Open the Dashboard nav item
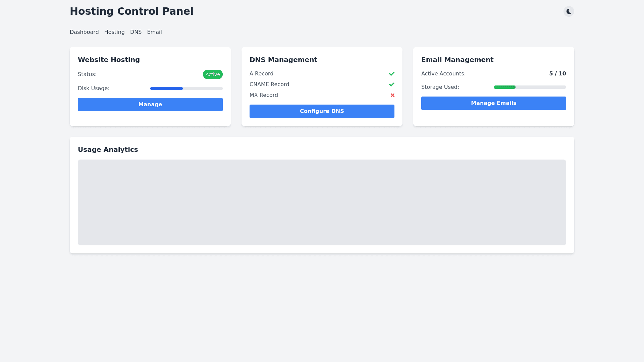 (84, 32)
